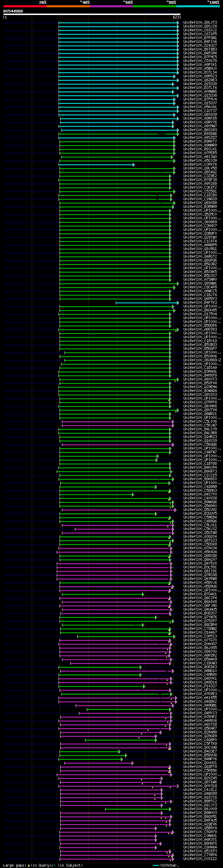Select hit UniRef100_A9PIK1
Viewport: 223px width, 868px height.
[200, 65]
